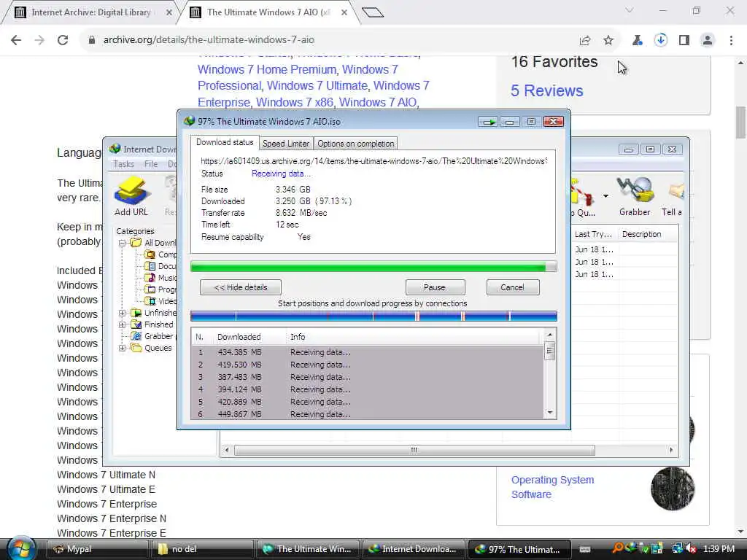Expand the Queues tree node
Viewport: 747px width, 560px height.
122,348
